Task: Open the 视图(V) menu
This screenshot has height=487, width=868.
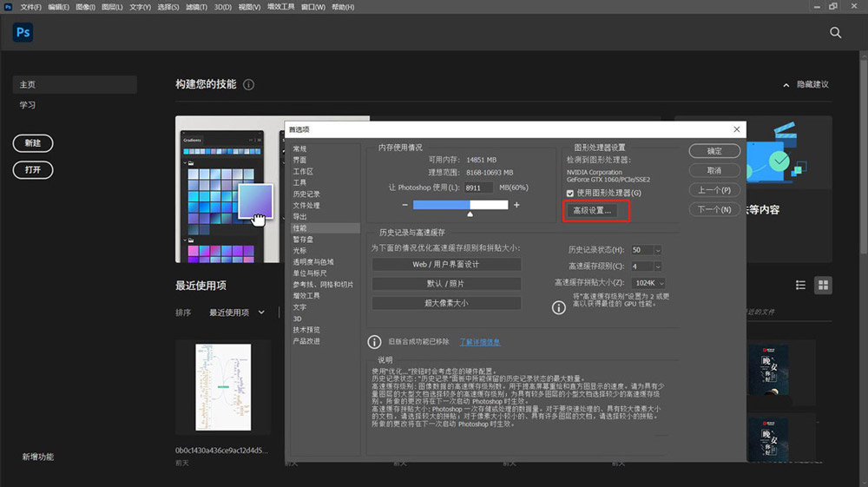Action: 249,7
